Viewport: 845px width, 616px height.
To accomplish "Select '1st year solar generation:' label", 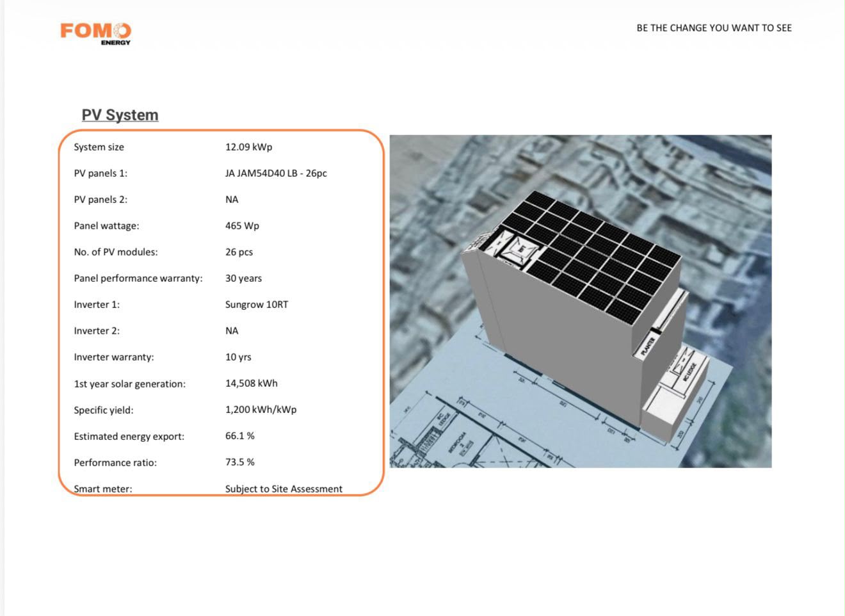I will [130, 384].
